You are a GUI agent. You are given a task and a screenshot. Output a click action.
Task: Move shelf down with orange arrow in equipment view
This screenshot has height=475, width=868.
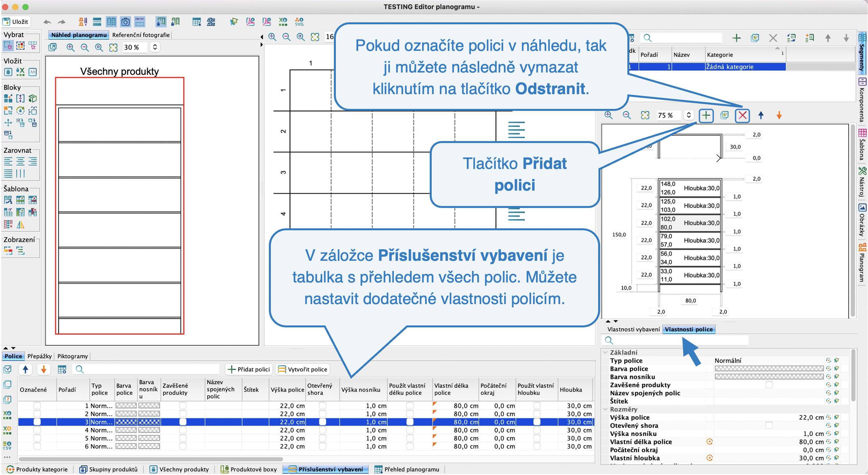click(779, 115)
